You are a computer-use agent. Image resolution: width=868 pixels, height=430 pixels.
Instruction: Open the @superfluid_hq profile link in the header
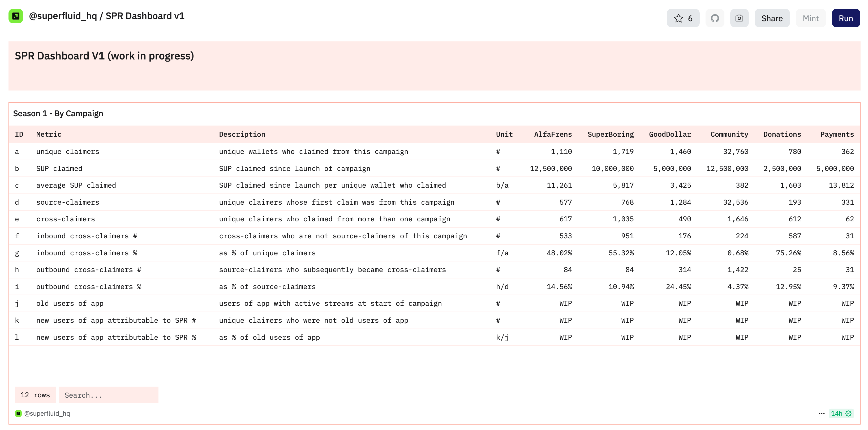[63, 16]
